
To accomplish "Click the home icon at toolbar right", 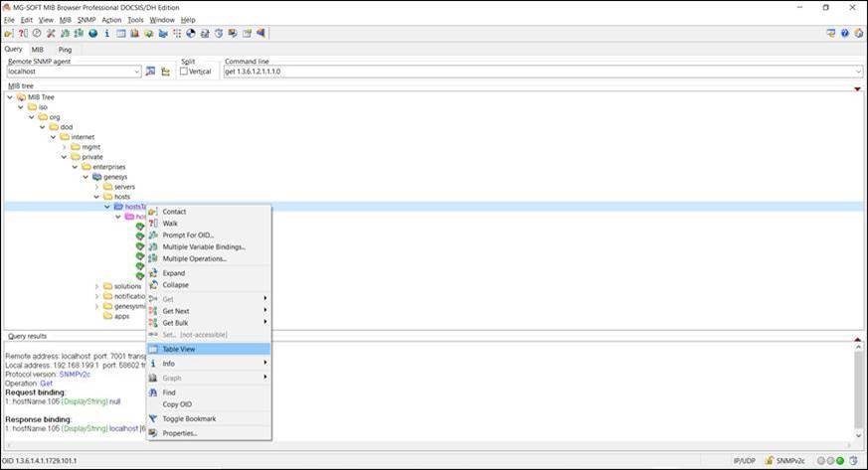I will pos(858,33).
